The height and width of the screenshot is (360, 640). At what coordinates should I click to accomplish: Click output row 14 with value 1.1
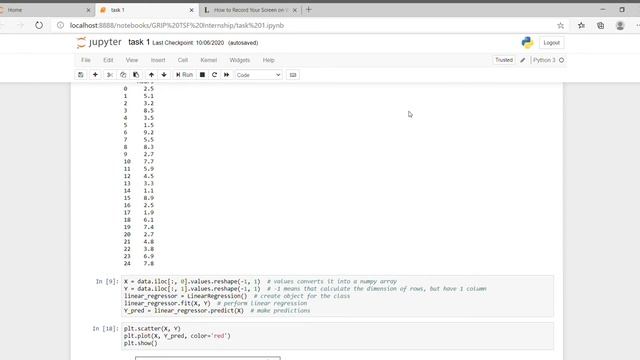[x=139, y=191]
